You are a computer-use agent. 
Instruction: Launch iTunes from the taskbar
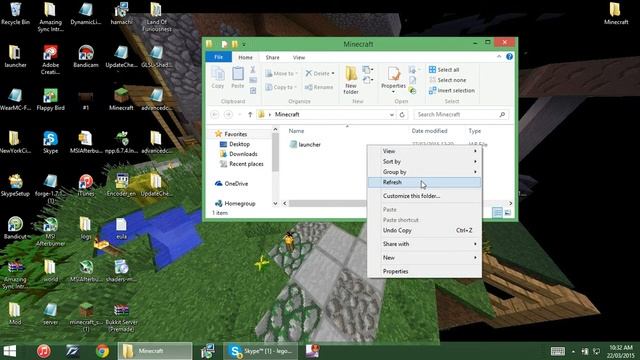coord(44,351)
